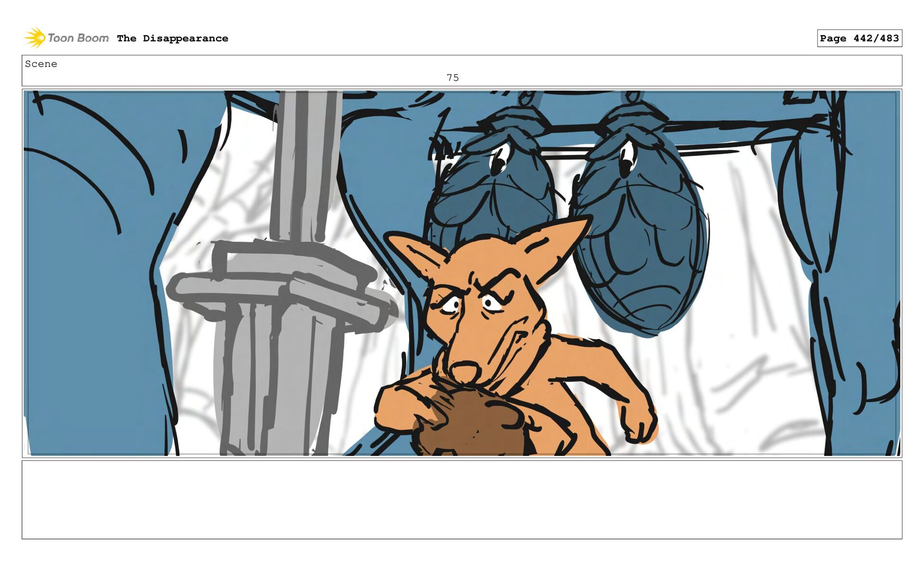The height and width of the screenshot is (561, 924).
Task: Click the Toon Boom logo
Action: (66, 38)
